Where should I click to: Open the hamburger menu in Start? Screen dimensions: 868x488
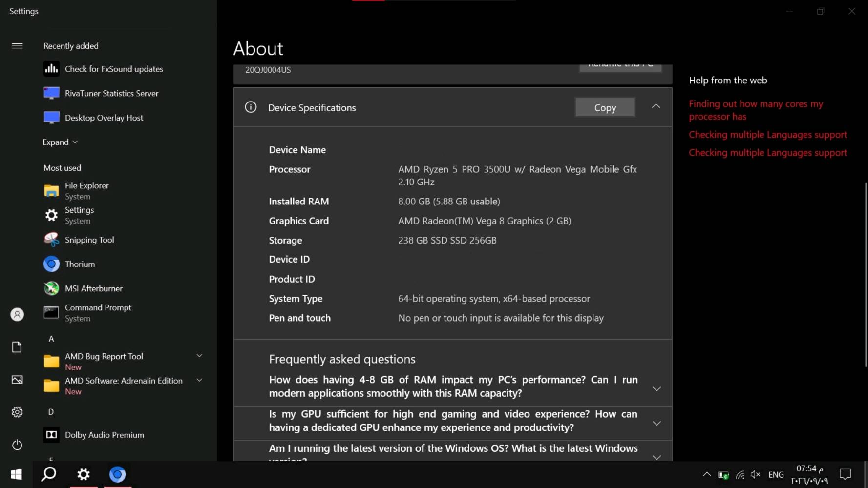(x=17, y=46)
